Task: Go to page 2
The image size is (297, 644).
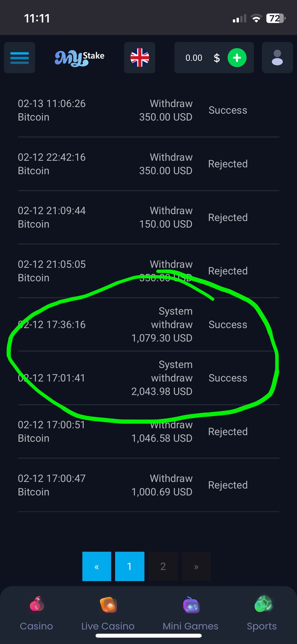Action: click(x=163, y=566)
